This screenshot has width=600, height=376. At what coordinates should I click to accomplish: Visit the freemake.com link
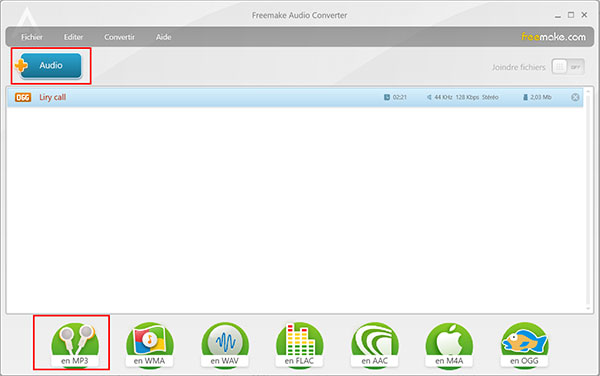pos(553,37)
